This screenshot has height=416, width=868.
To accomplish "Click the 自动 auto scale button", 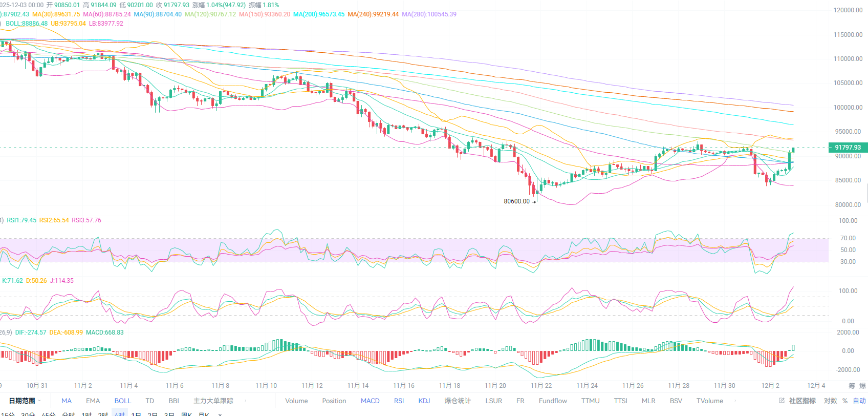I will (859, 401).
